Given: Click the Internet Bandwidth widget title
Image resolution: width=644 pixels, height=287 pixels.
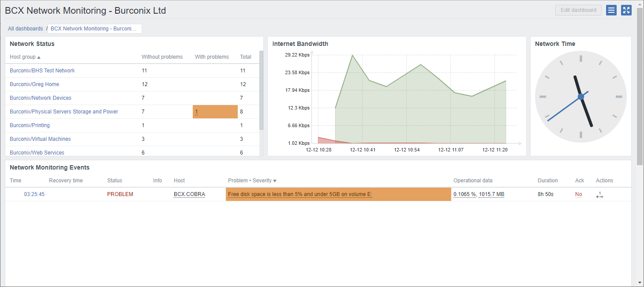Looking at the screenshot, I should click(300, 44).
